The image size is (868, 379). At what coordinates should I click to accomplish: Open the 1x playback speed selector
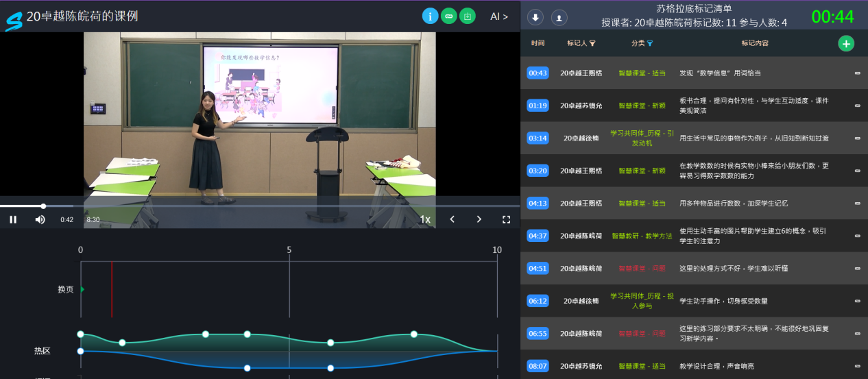[x=425, y=219]
